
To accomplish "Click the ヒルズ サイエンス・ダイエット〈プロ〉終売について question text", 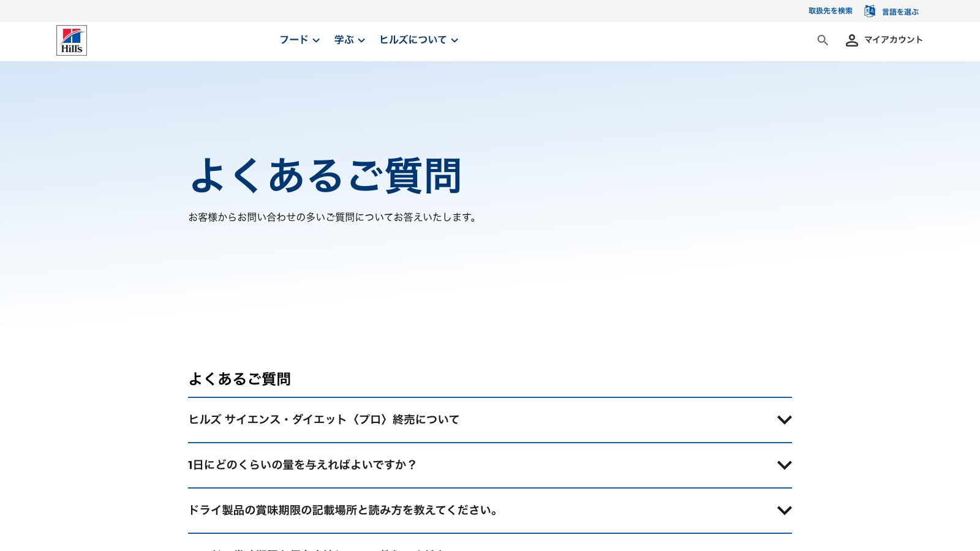I will pyautogui.click(x=323, y=419).
